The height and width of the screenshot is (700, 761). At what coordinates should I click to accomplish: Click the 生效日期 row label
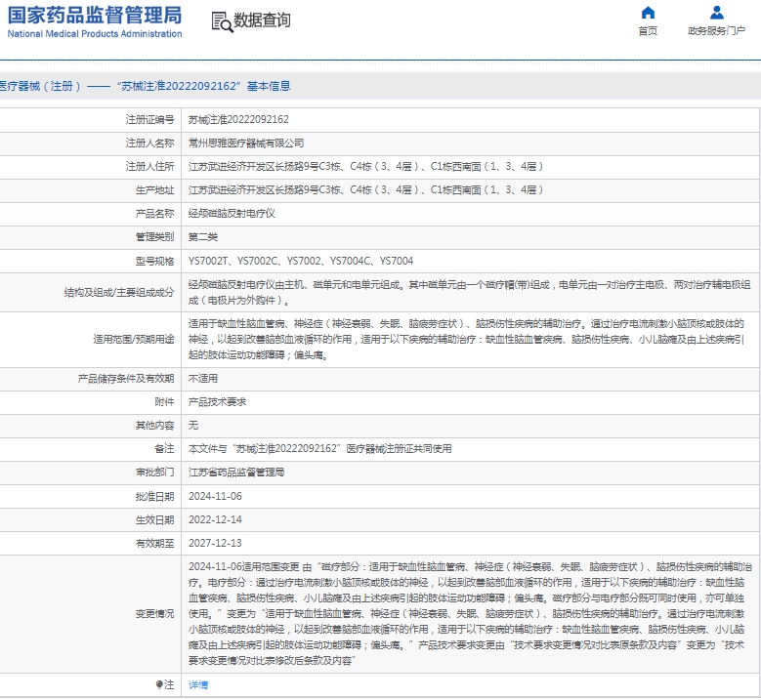154,519
